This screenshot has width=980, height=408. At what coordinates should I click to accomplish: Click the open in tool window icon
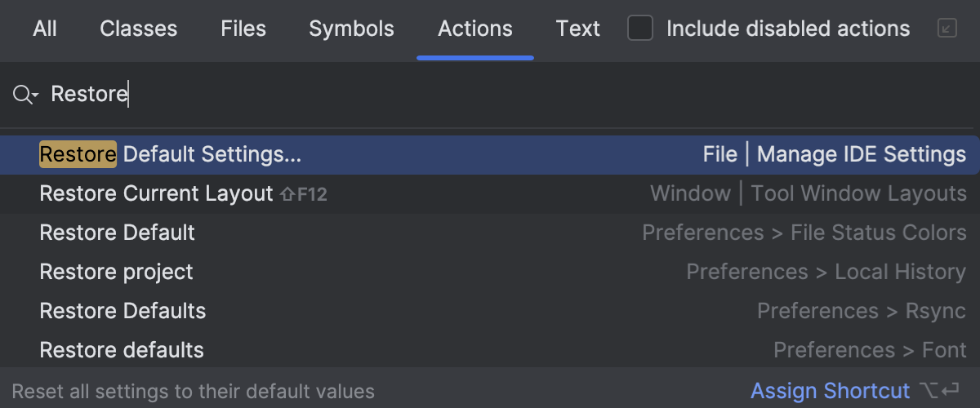tap(947, 29)
